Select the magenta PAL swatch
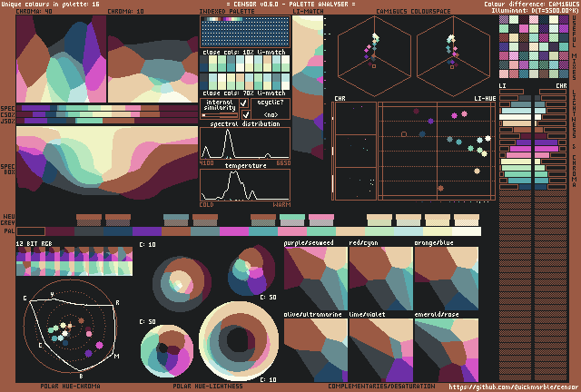 coord(234,231)
